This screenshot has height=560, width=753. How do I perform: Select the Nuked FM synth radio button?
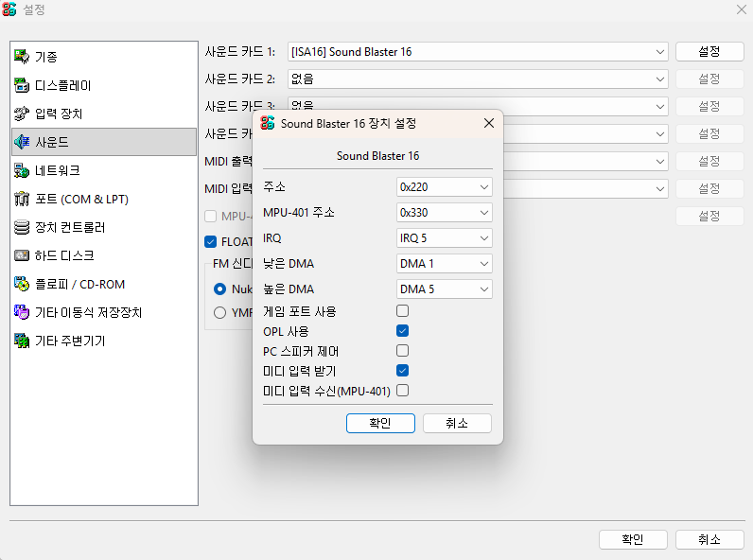220,289
